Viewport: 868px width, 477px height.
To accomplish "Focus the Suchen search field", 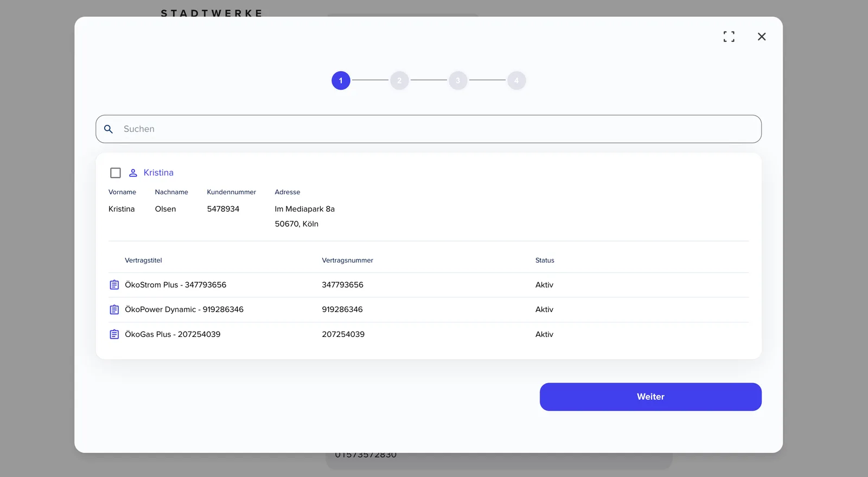I will [x=429, y=129].
